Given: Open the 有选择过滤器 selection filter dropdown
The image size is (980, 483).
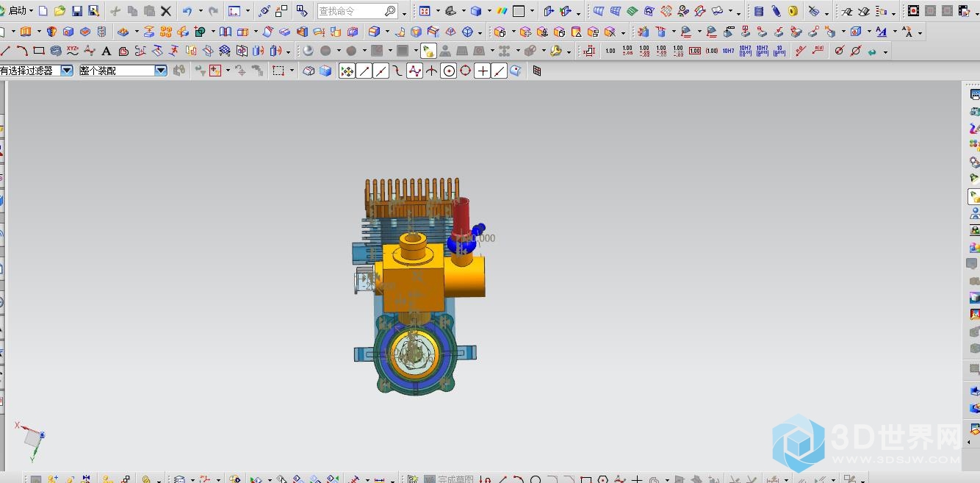Looking at the screenshot, I should tap(67, 71).
